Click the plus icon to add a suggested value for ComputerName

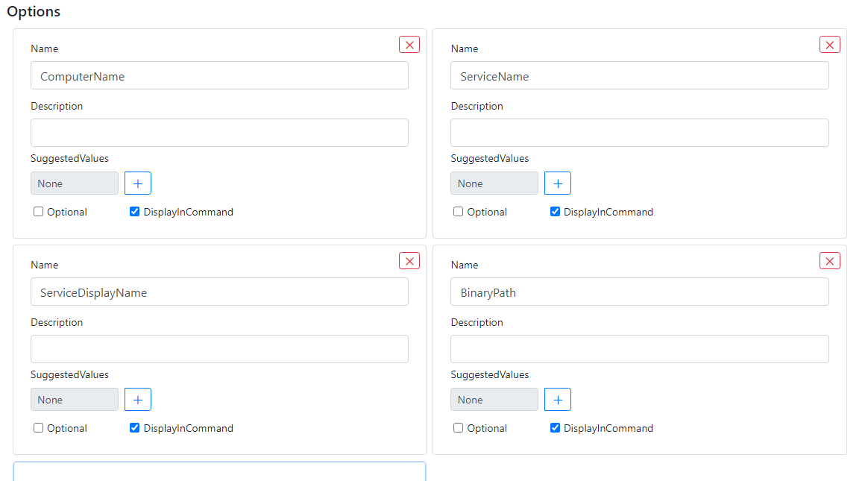point(137,183)
